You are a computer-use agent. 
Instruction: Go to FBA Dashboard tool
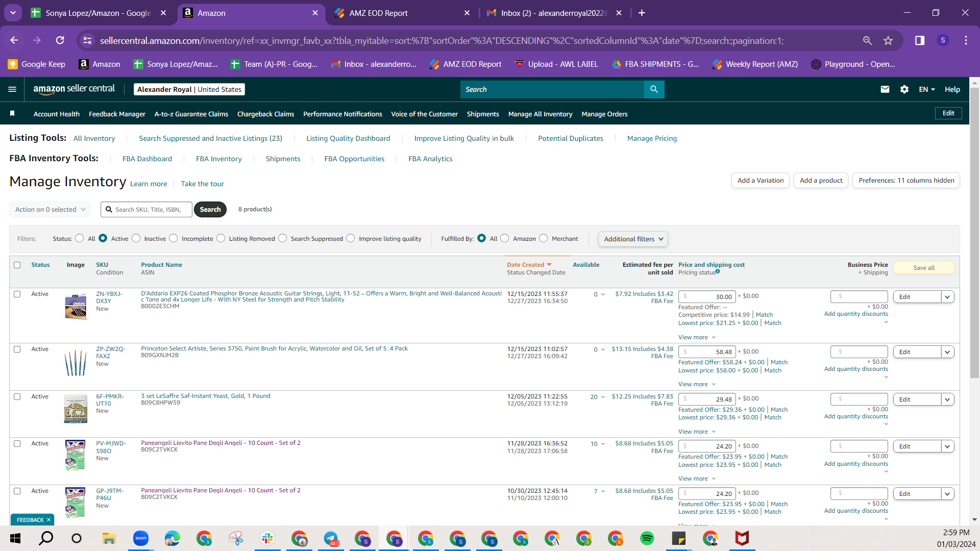[x=147, y=159]
